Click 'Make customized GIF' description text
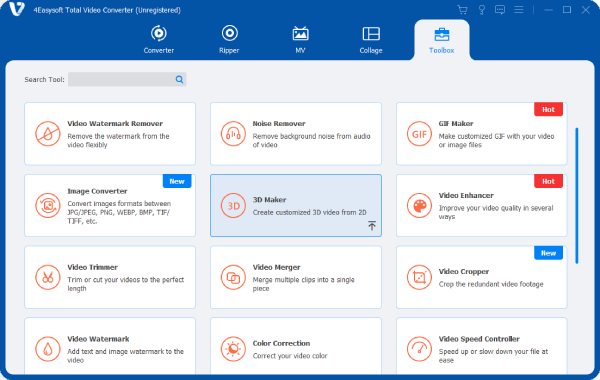Image resolution: width=600 pixels, height=380 pixels. tap(496, 140)
